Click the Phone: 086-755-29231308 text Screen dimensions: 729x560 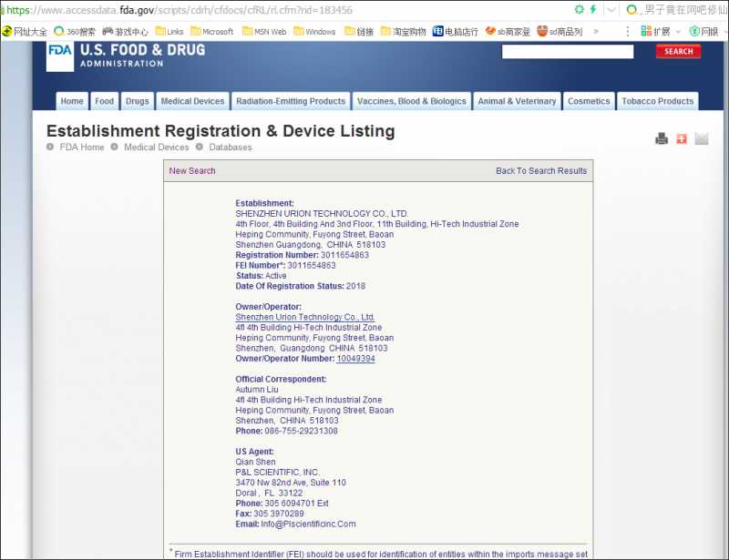[286, 432]
